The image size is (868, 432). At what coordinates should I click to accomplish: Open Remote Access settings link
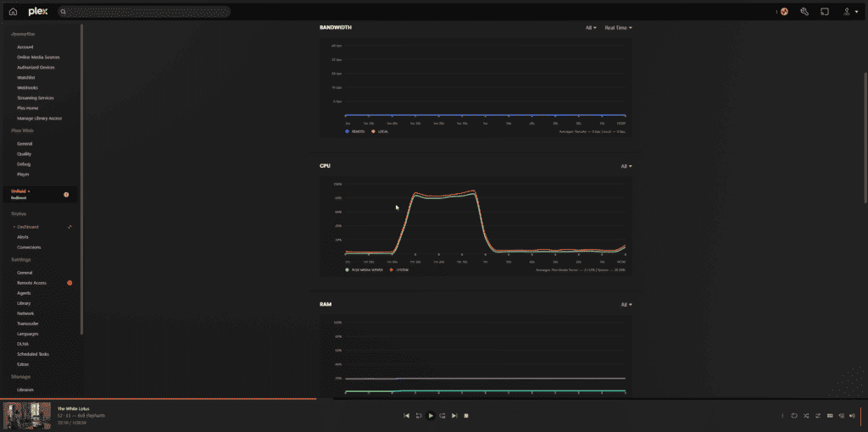(31, 283)
